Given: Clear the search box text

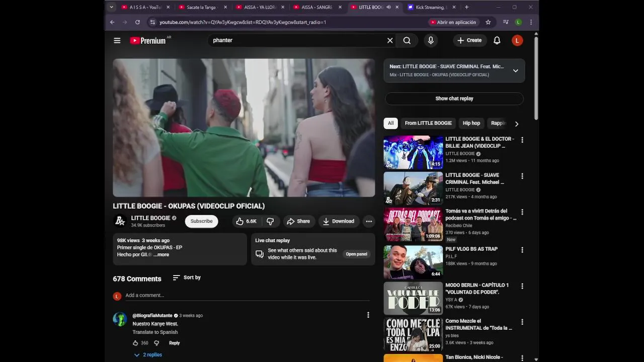Looking at the screenshot, I should click(x=390, y=41).
